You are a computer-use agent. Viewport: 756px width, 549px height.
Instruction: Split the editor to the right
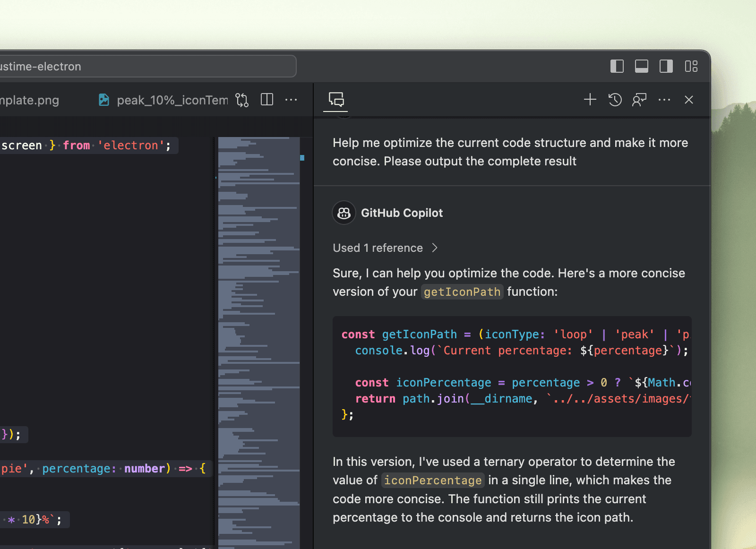(267, 100)
